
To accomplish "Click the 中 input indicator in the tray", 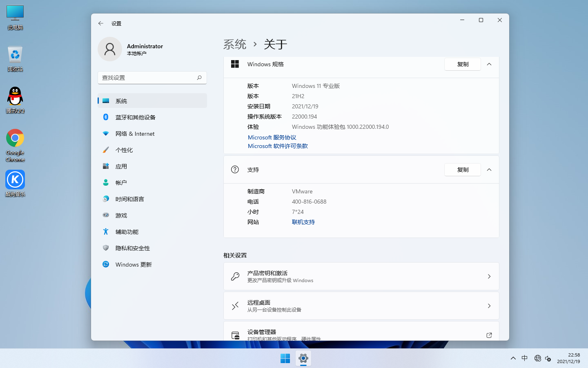I will 524,358.
